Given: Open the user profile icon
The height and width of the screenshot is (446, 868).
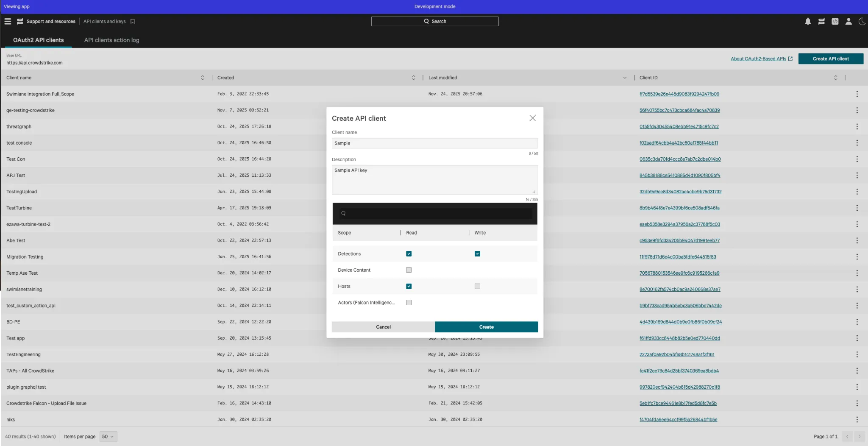Looking at the screenshot, I should 849,21.
